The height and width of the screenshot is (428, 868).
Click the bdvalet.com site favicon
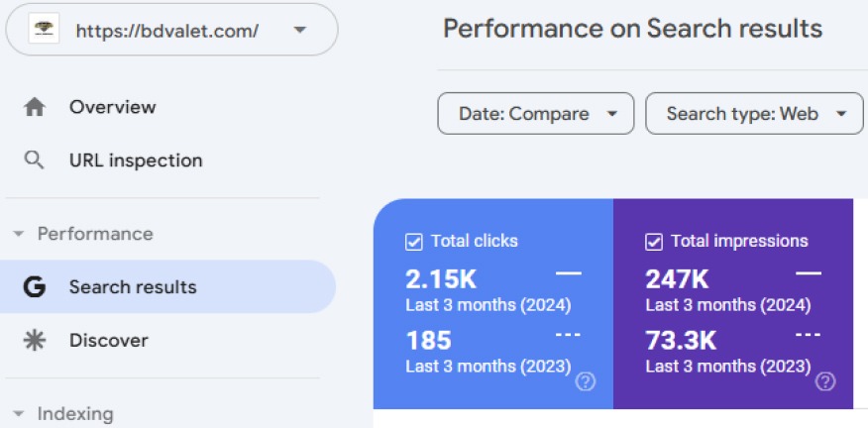(x=45, y=30)
